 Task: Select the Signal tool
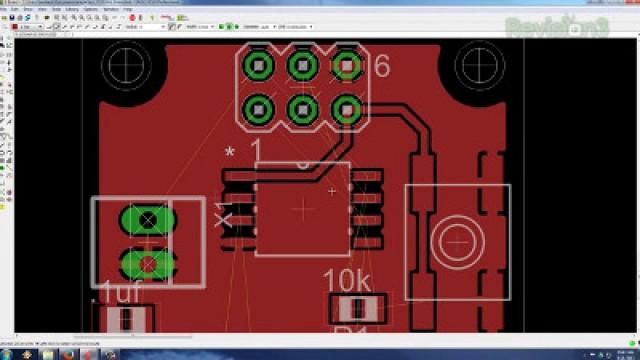click(9, 168)
